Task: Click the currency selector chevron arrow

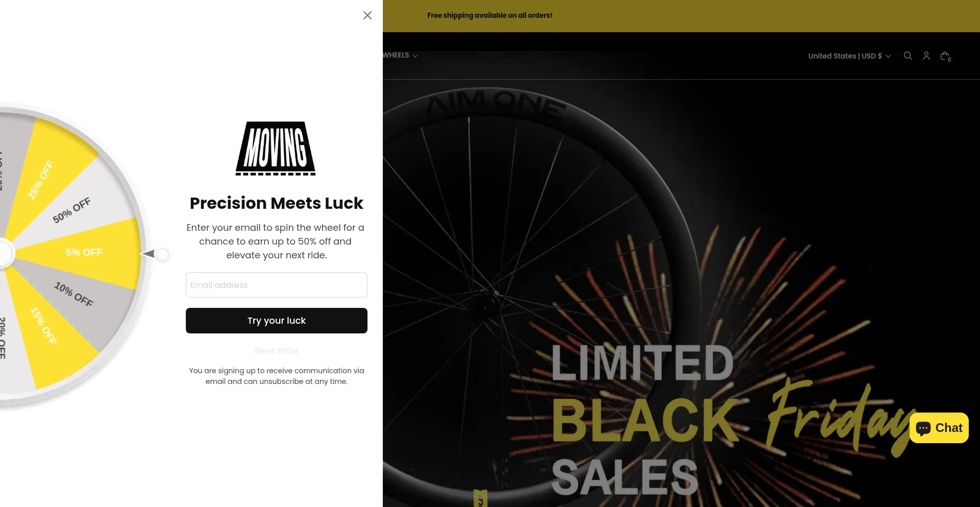Action: (888, 56)
